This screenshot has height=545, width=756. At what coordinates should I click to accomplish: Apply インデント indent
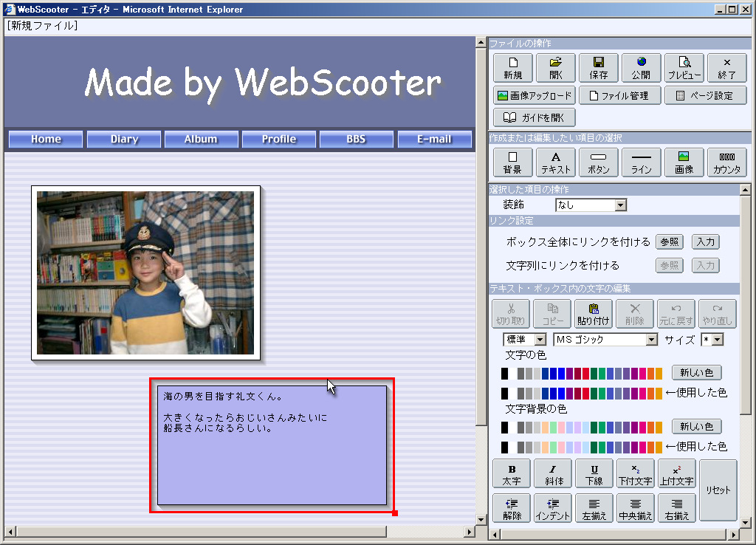(554, 508)
